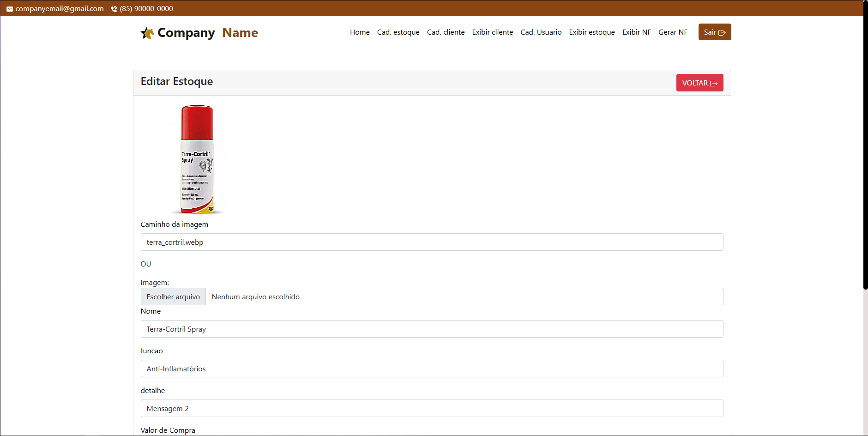The width and height of the screenshot is (868, 436).
Task: Click the (85) 90000-0000 phone number
Action: (146, 9)
